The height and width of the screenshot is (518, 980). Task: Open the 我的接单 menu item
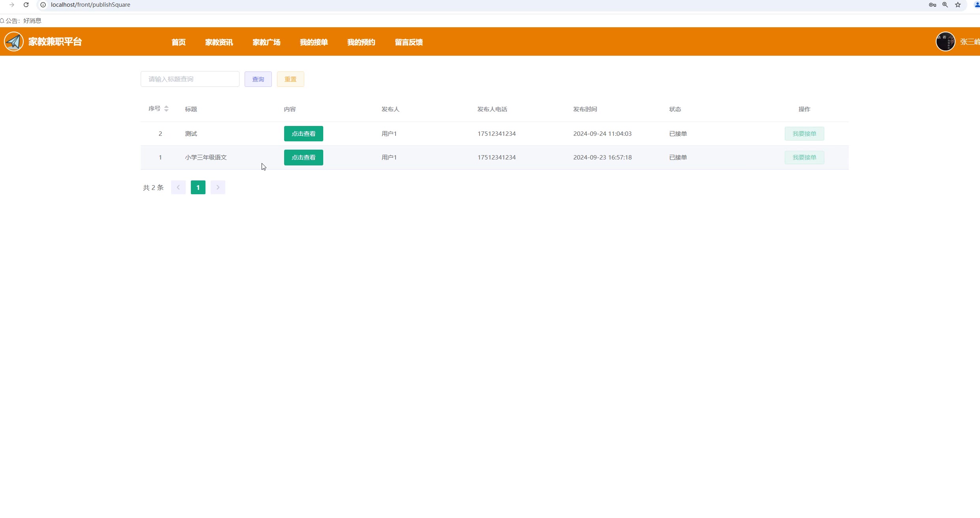pos(314,42)
